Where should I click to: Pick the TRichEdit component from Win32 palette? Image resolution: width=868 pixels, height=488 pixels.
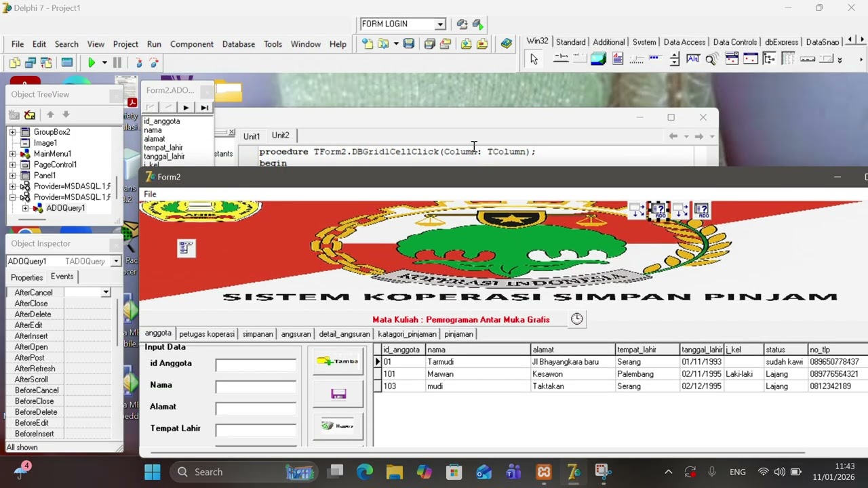click(x=617, y=60)
